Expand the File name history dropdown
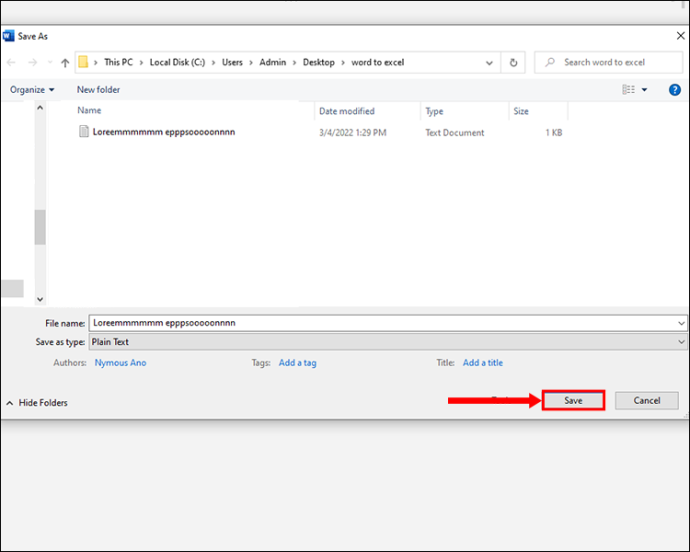The width and height of the screenshot is (690, 552). coord(681,323)
